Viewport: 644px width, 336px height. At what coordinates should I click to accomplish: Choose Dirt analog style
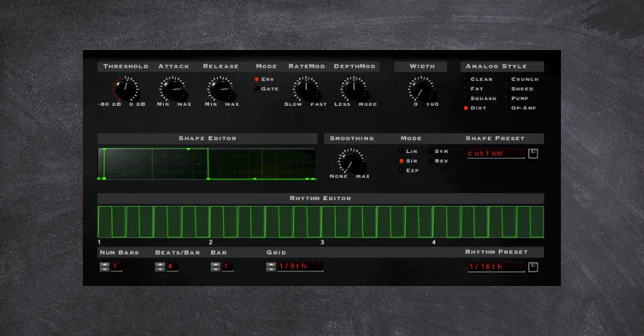[475, 108]
